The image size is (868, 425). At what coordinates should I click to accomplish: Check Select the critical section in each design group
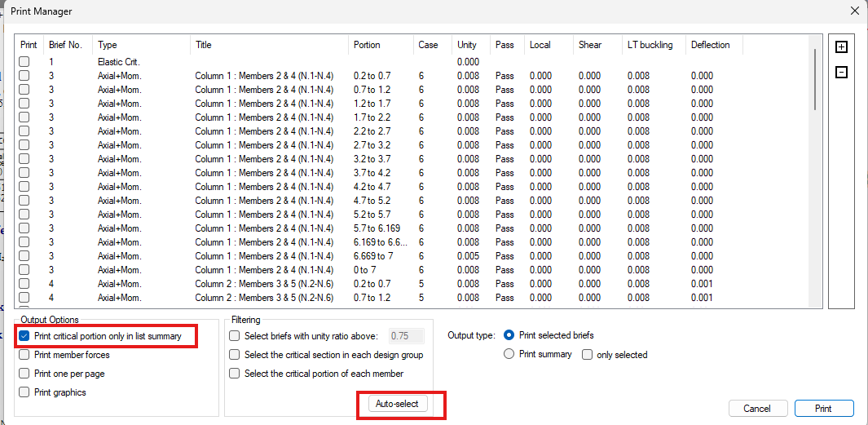(235, 355)
